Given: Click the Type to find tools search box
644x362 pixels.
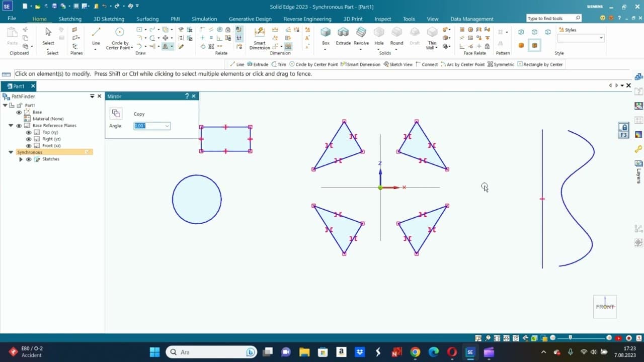Looking at the screenshot, I should [x=554, y=18].
